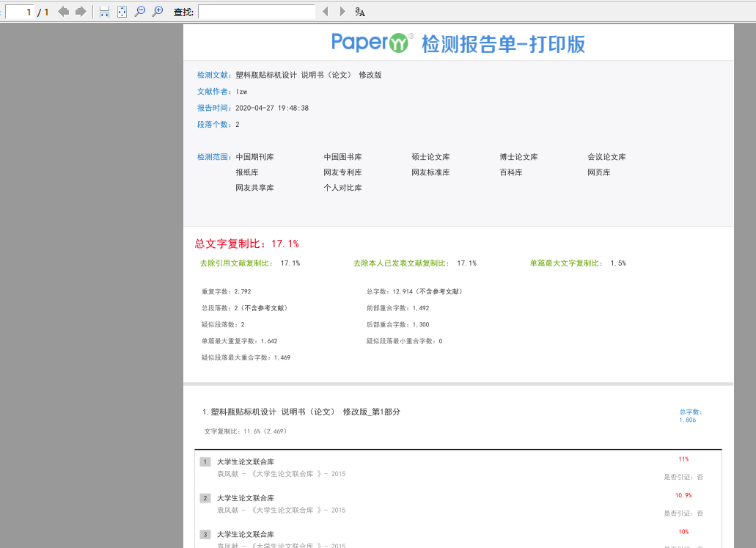Click 中国期刊库 in detection scope

[x=254, y=157]
